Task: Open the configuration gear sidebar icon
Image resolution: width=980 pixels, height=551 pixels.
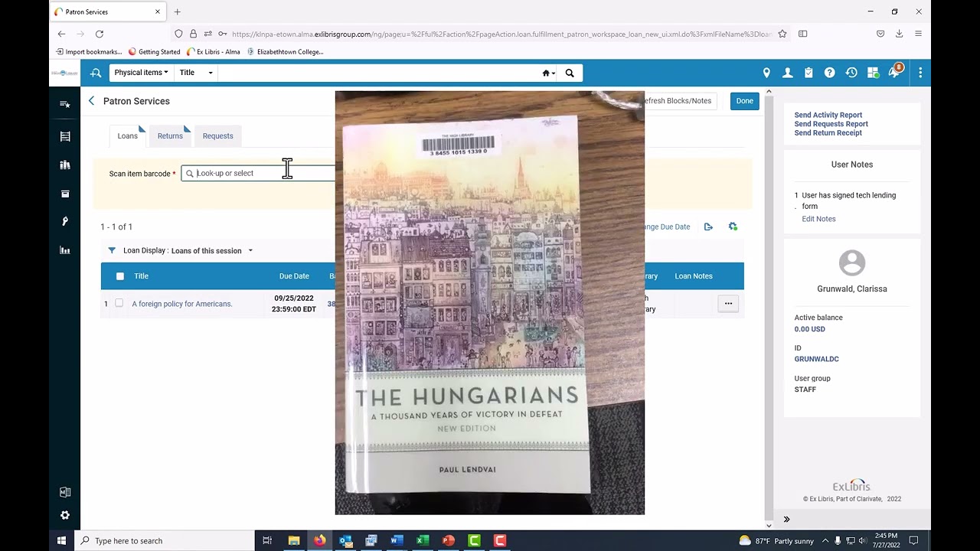Action: pyautogui.click(x=65, y=516)
